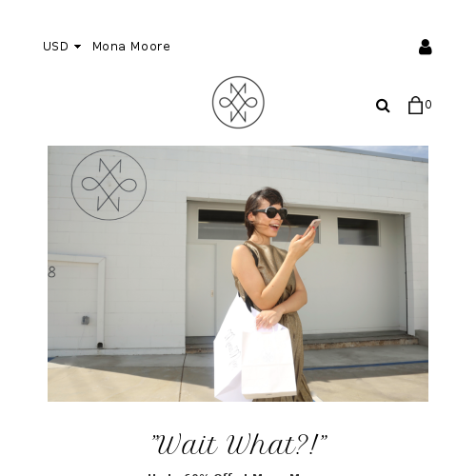Open the Mona Moore header link
Viewport: 476px width, 476px height.
pos(131,47)
